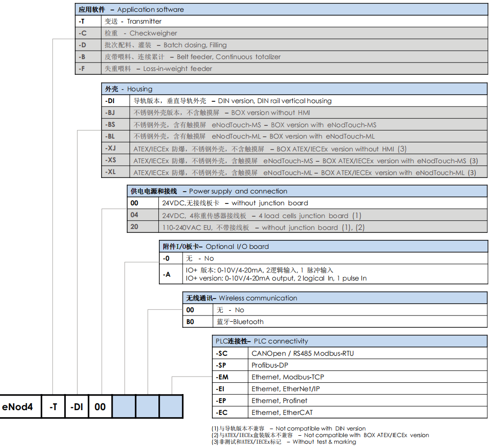Image resolution: width=498 pixels, height=448 pixels.
Task: Select the '-C' Checkweigher code cell
Action: coord(88,33)
